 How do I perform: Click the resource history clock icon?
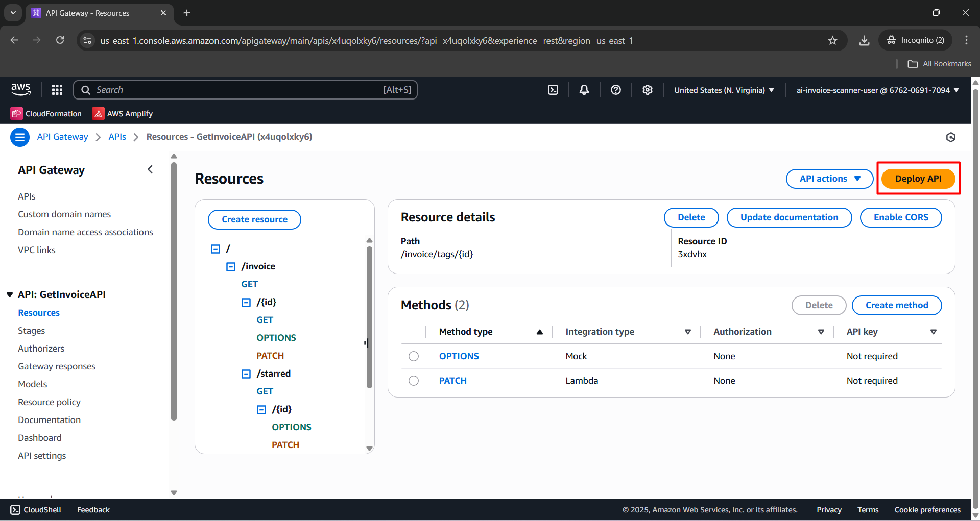point(950,137)
